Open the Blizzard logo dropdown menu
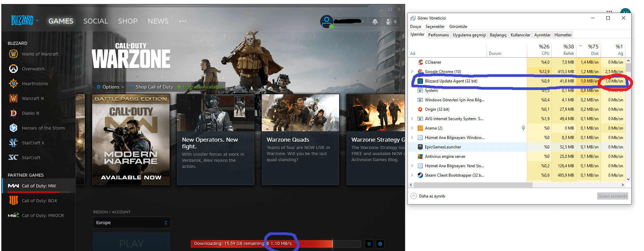Screen dimensions: 644x251 point(25,21)
